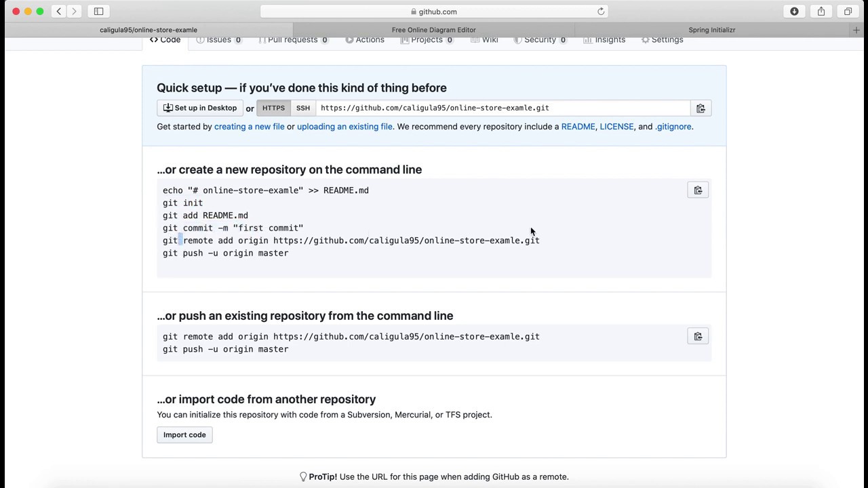Open the .gitignore recommendation link
The height and width of the screenshot is (488, 868).
coord(673,127)
